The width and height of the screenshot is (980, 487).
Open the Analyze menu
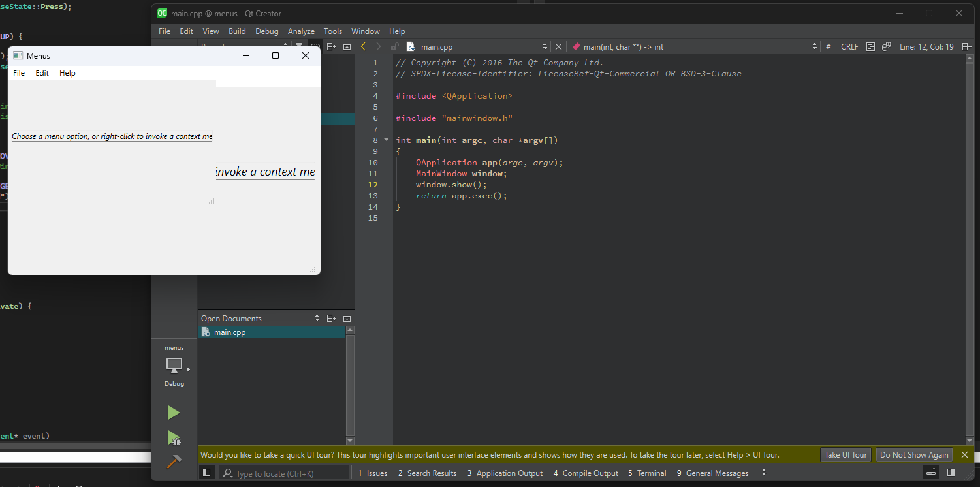click(301, 31)
